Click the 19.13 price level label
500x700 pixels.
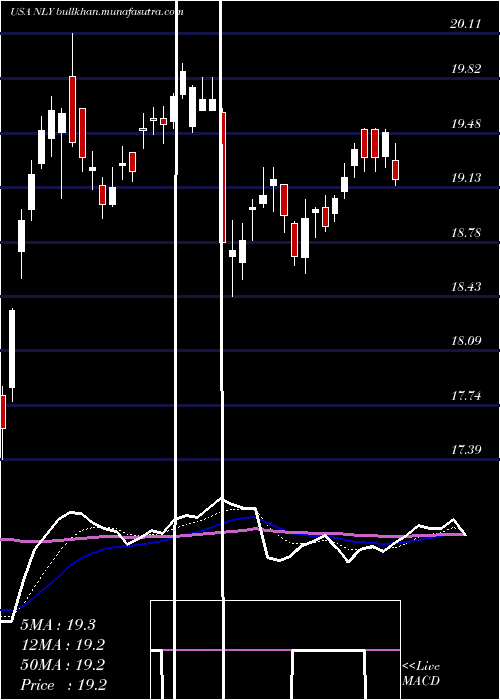[x=466, y=178]
